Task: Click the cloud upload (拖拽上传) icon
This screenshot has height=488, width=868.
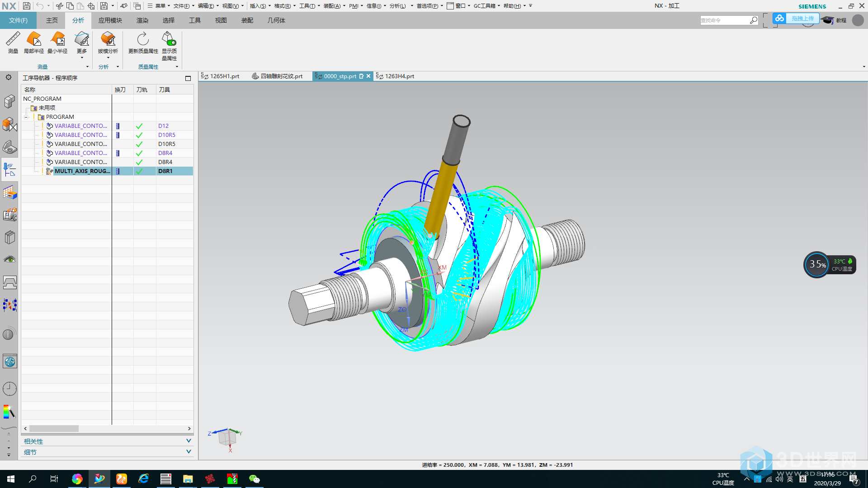Action: (779, 18)
